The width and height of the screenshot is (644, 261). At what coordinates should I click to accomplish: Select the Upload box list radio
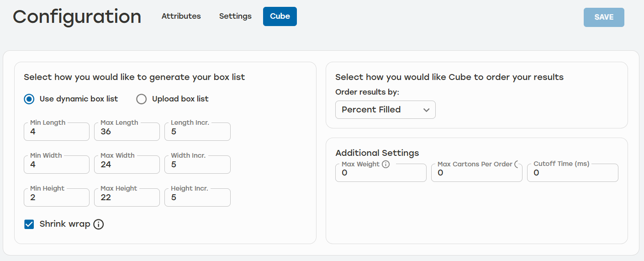click(142, 99)
